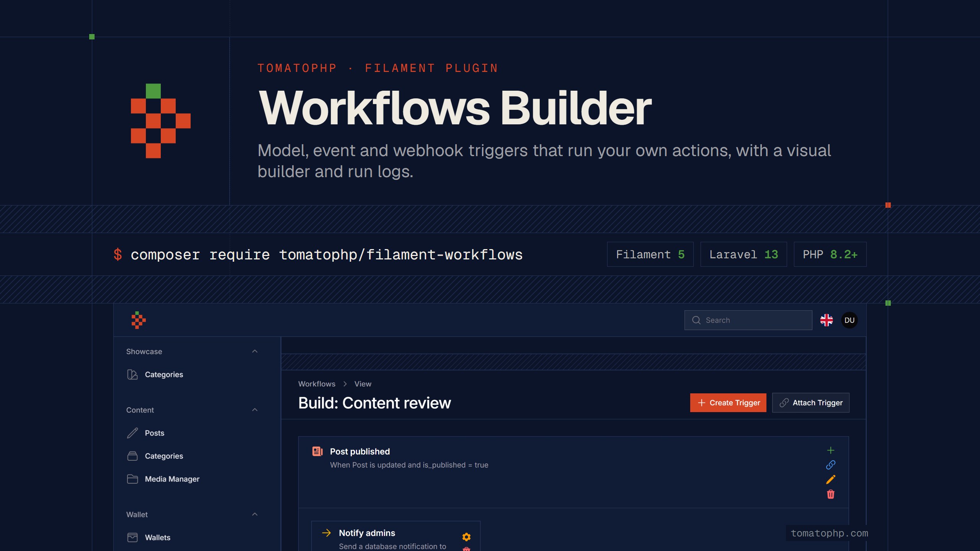The image size is (980, 551).
Task: Click "When Post is updated and is_published = true"
Action: coord(409,465)
